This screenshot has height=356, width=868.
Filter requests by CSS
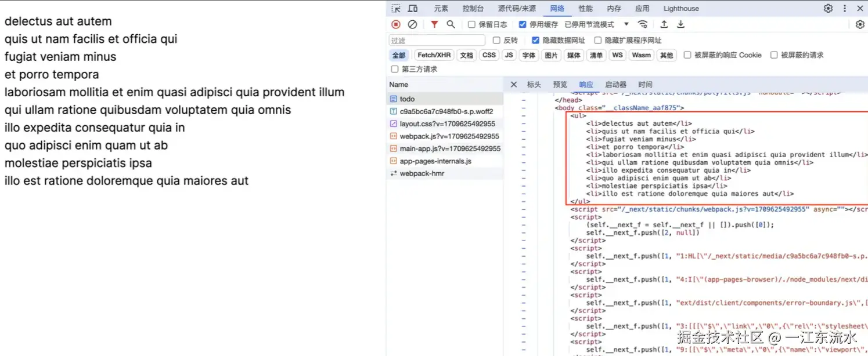pos(489,55)
